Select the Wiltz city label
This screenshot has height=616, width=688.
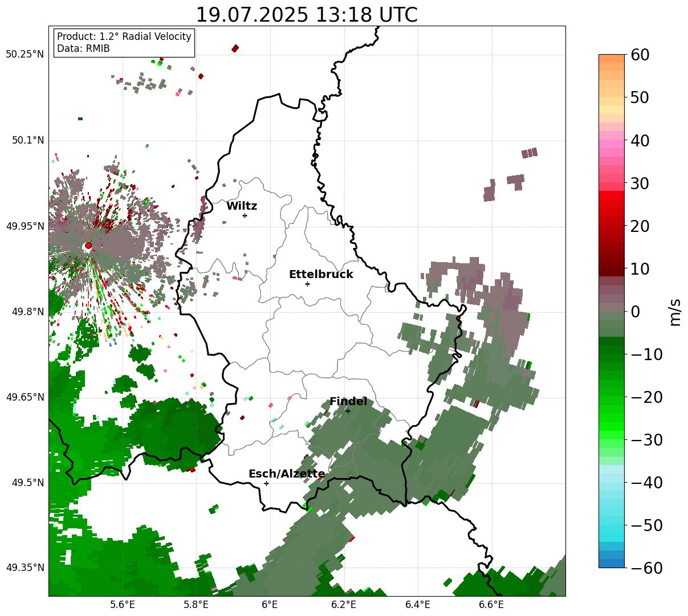tap(242, 206)
